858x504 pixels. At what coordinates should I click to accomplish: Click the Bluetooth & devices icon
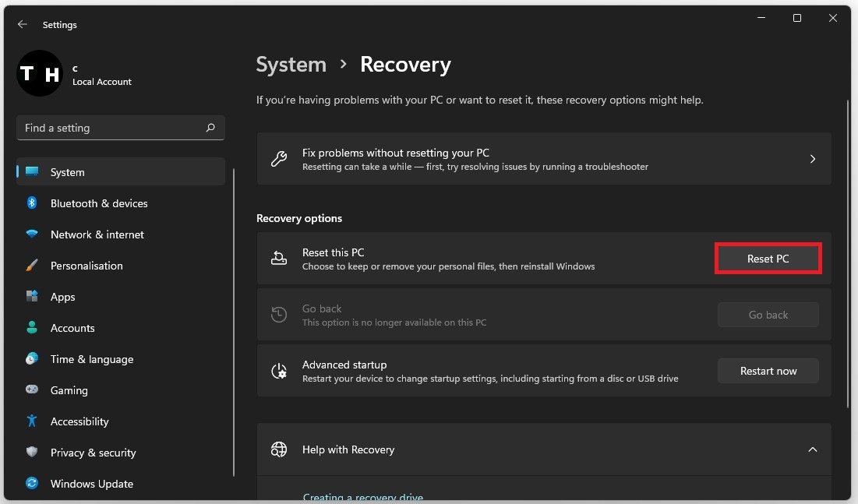[x=32, y=203]
